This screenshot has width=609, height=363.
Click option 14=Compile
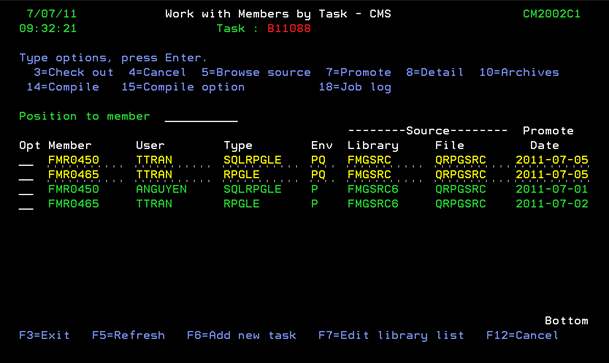click(x=63, y=87)
